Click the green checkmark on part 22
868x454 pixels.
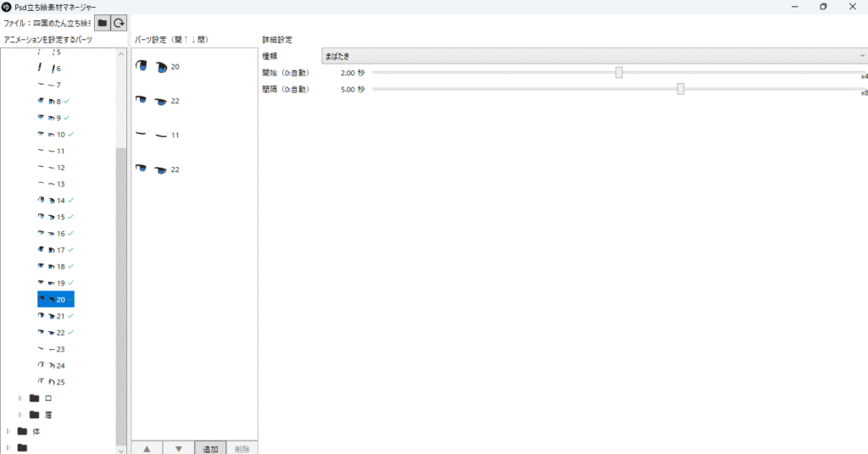pos(71,332)
